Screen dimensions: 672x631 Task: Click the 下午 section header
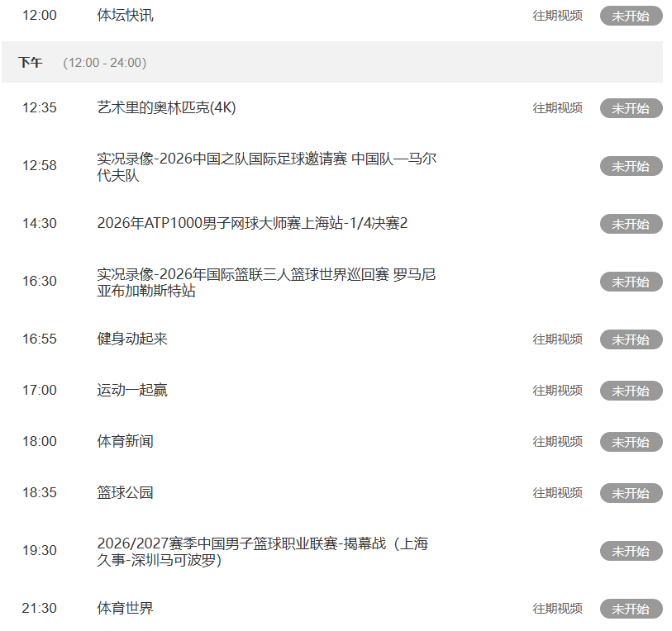pos(30,63)
